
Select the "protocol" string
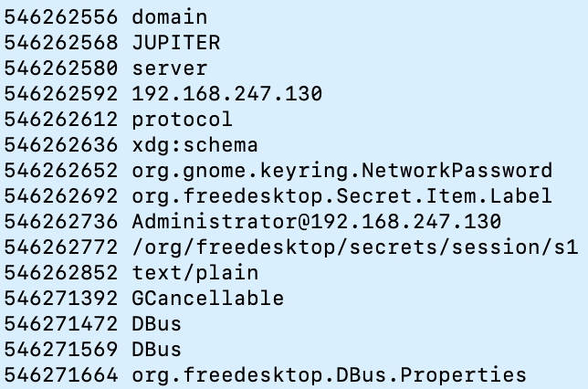[182, 119]
